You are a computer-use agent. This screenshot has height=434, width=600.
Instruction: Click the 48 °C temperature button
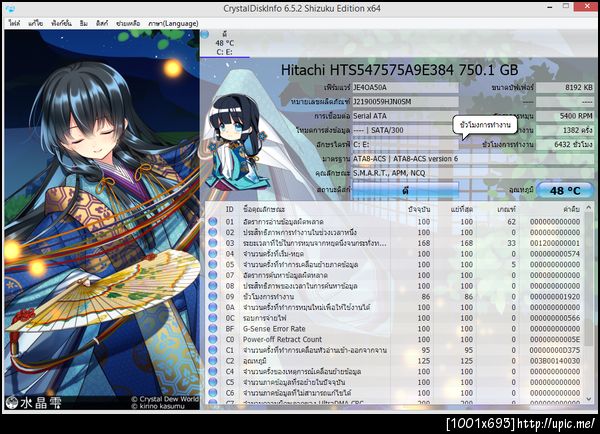pos(565,190)
